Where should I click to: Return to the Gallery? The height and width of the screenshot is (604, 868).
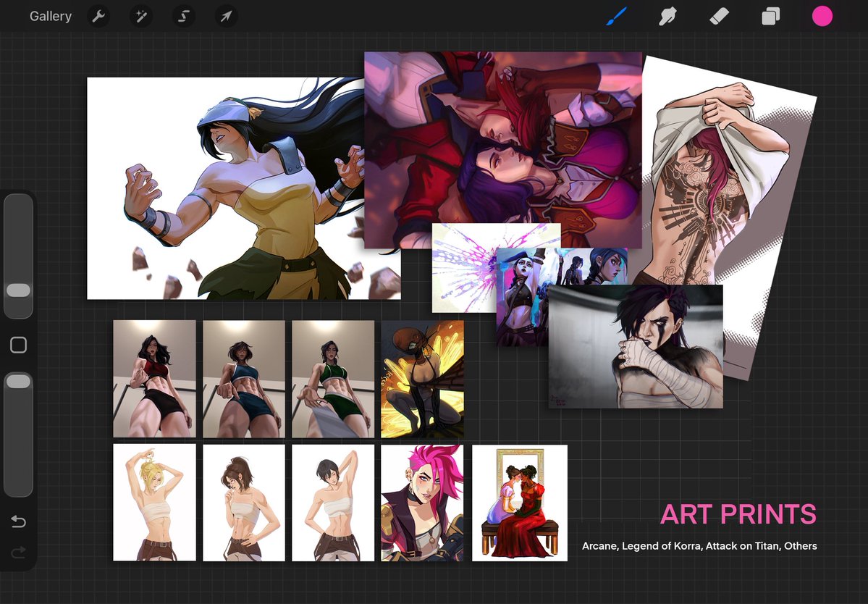(x=51, y=16)
